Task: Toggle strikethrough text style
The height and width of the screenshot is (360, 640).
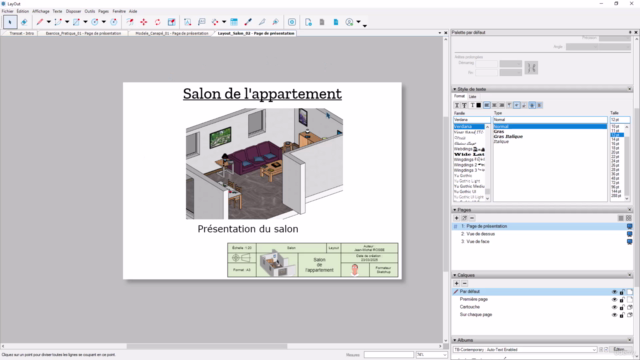Action: [x=464, y=105]
